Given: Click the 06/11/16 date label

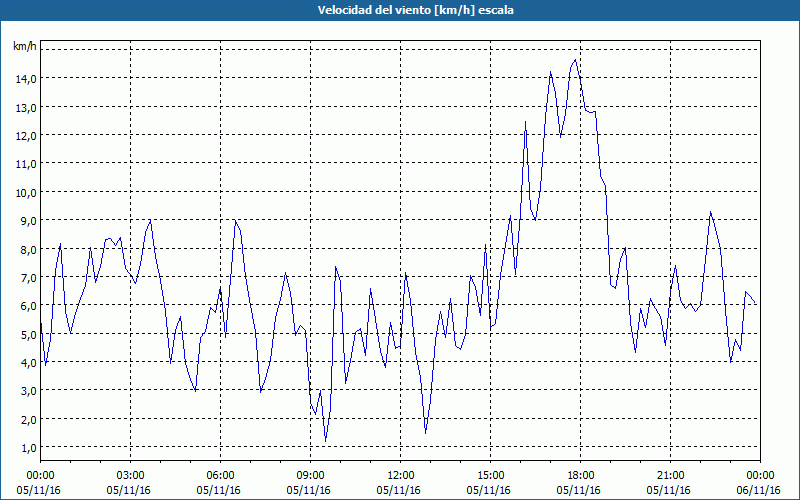Looking at the screenshot, I should pos(759,490).
